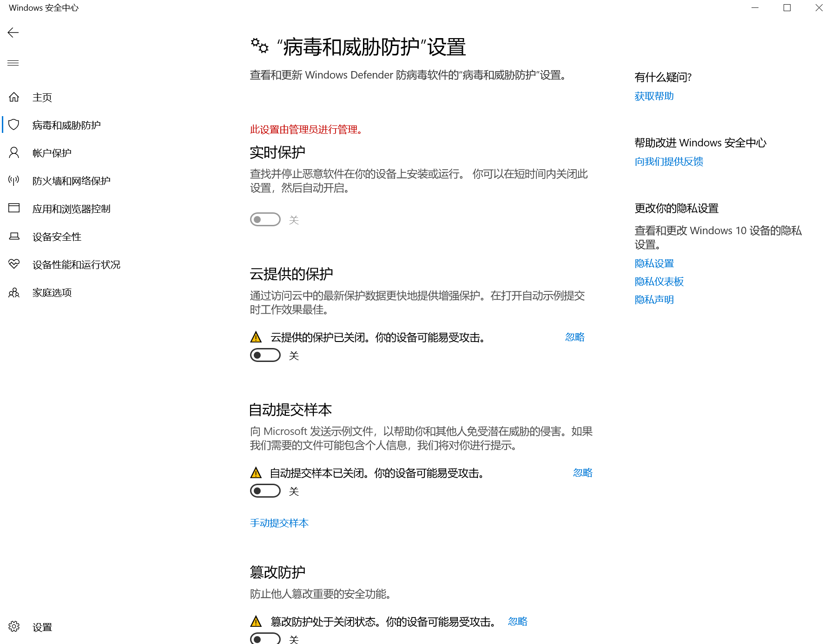Viewport: 831px width, 644px height.
Task: Click warning icon for tamper protection
Action: [256, 621]
